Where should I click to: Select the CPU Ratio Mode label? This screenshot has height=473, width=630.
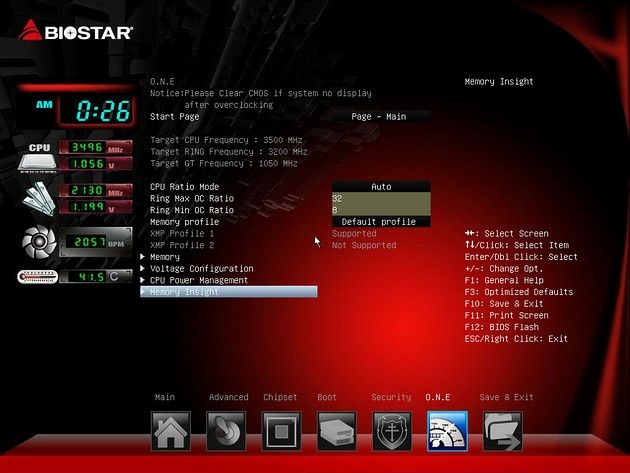184,186
